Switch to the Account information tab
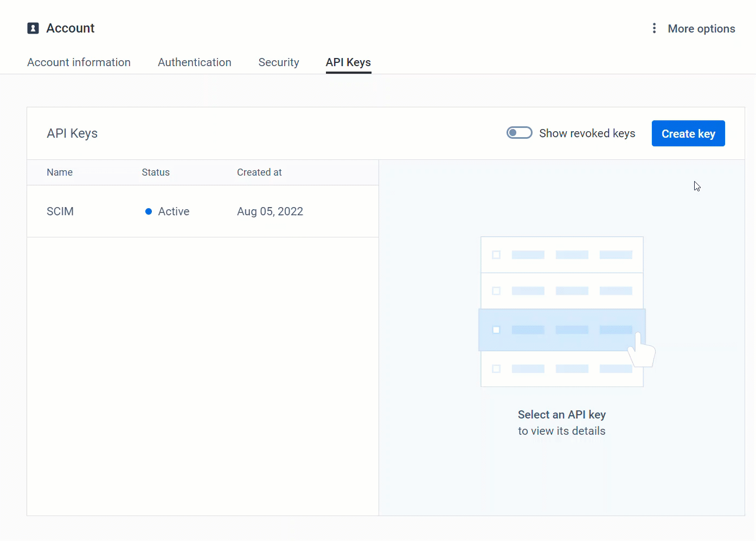The image size is (756, 541). [x=79, y=62]
